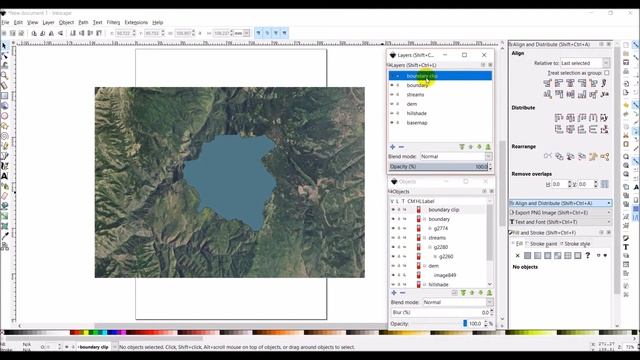Click the remove minus icon in Objects panel

click(402, 293)
